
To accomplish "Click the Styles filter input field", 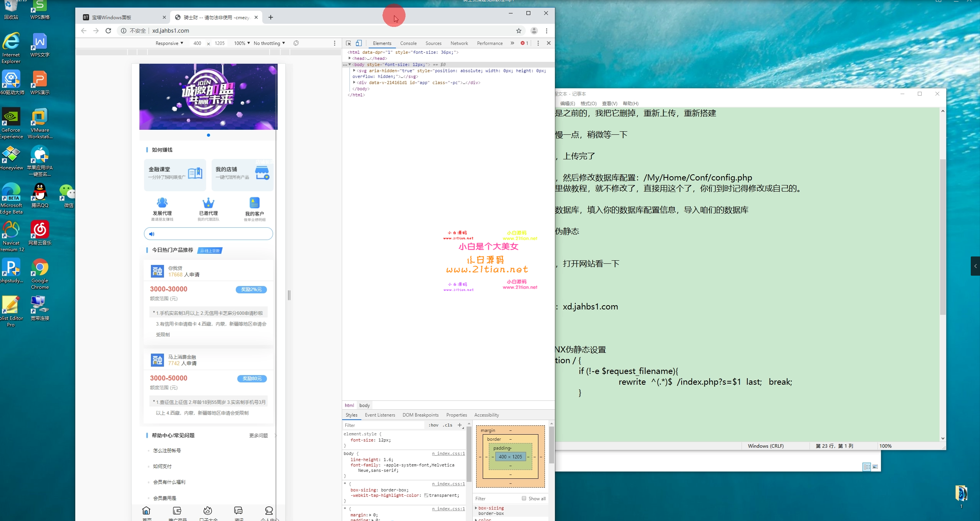I will tap(384, 425).
